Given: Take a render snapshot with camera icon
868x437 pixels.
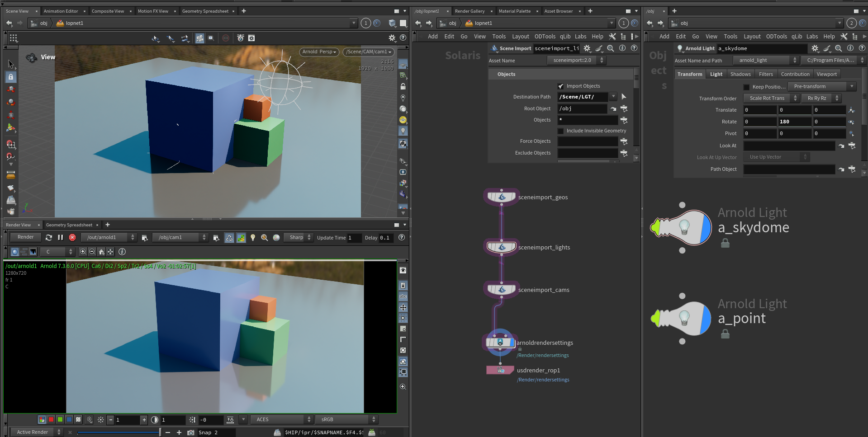Looking at the screenshot, I should tap(191, 432).
